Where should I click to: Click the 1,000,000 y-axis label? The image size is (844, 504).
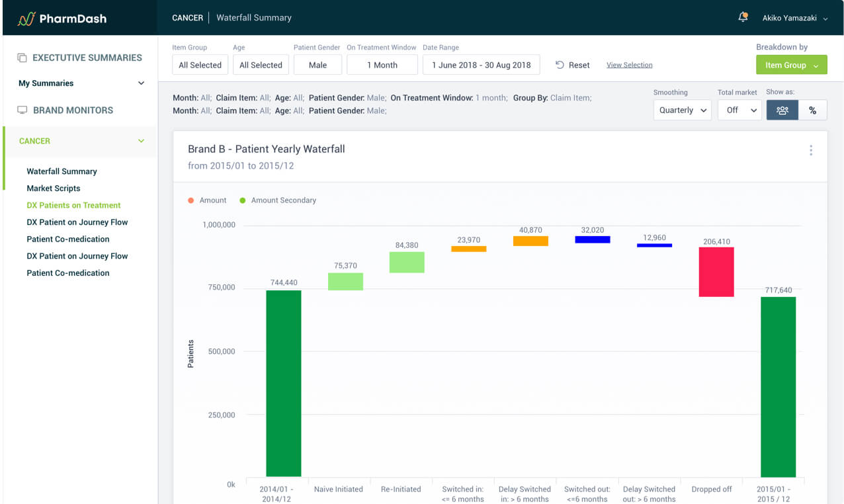[219, 225]
